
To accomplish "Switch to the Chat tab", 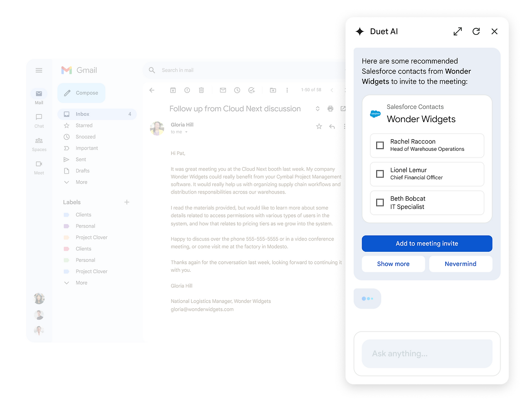I will 39,120.
